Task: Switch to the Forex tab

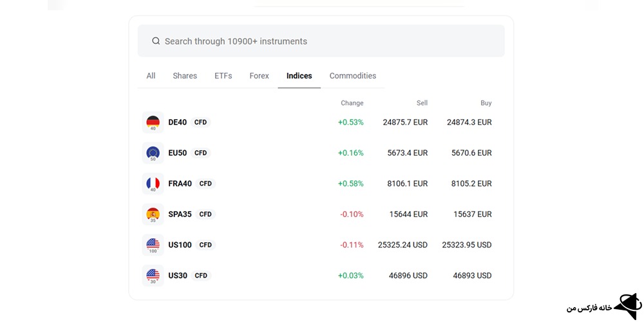Action: click(259, 76)
